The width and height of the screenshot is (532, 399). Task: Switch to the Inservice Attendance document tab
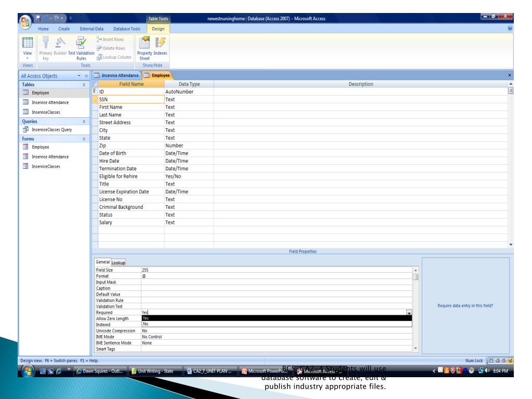point(117,75)
